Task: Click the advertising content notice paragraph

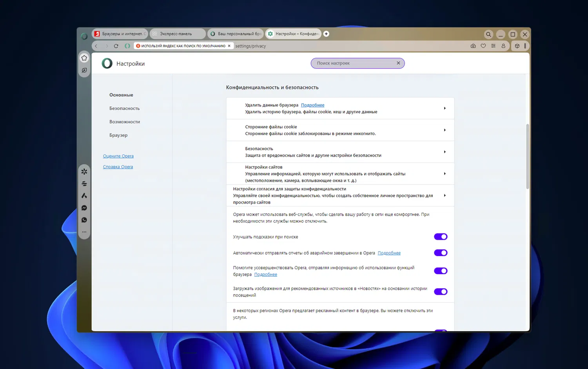Action: pos(333,314)
